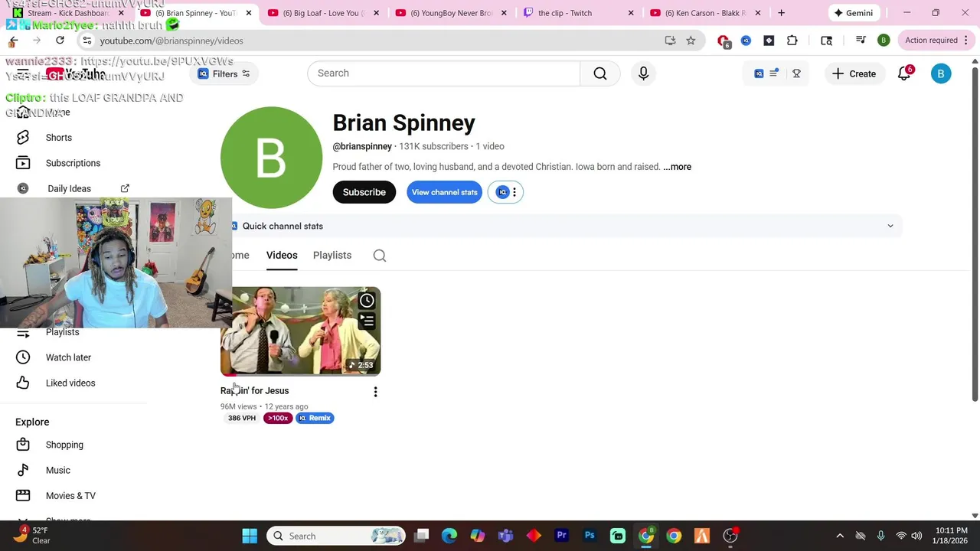Open Microsoft Edge from taskbar

coord(449,536)
